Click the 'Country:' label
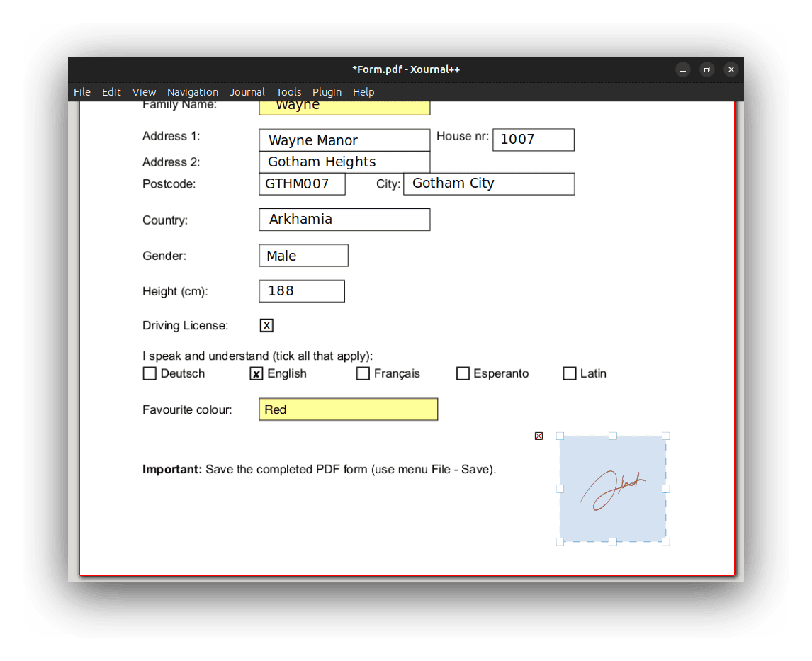812x661 pixels. [165, 220]
